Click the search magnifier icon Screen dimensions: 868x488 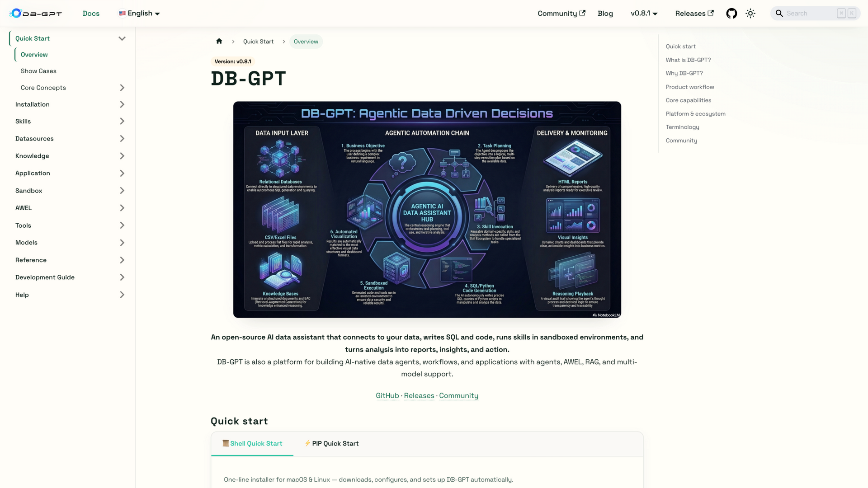tap(779, 14)
